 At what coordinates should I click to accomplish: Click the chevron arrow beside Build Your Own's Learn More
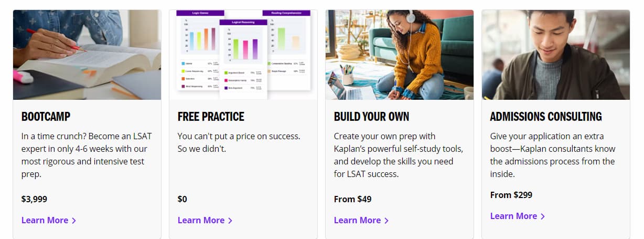[387, 221]
